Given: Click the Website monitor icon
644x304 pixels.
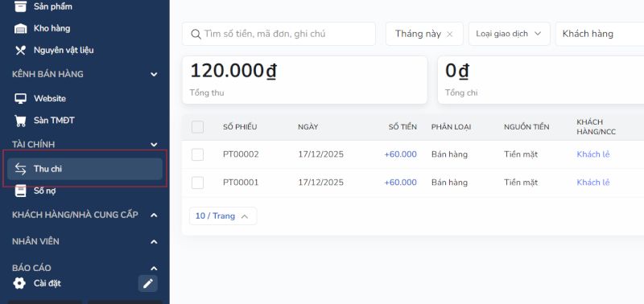Looking at the screenshot, I should tap(20, 98).
